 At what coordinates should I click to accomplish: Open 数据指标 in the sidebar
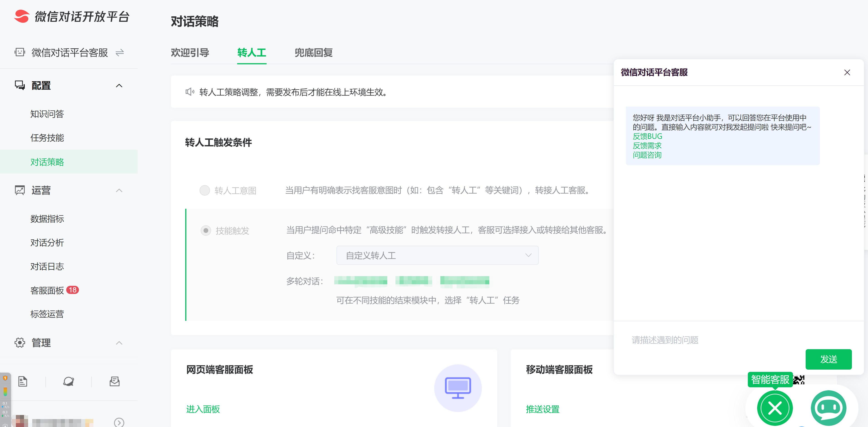[47, 219]
